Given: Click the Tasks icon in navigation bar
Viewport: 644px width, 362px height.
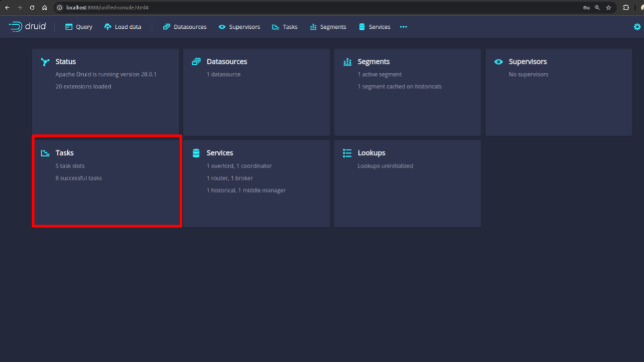Looking at the screenshot, I should (x=275, y=27).
